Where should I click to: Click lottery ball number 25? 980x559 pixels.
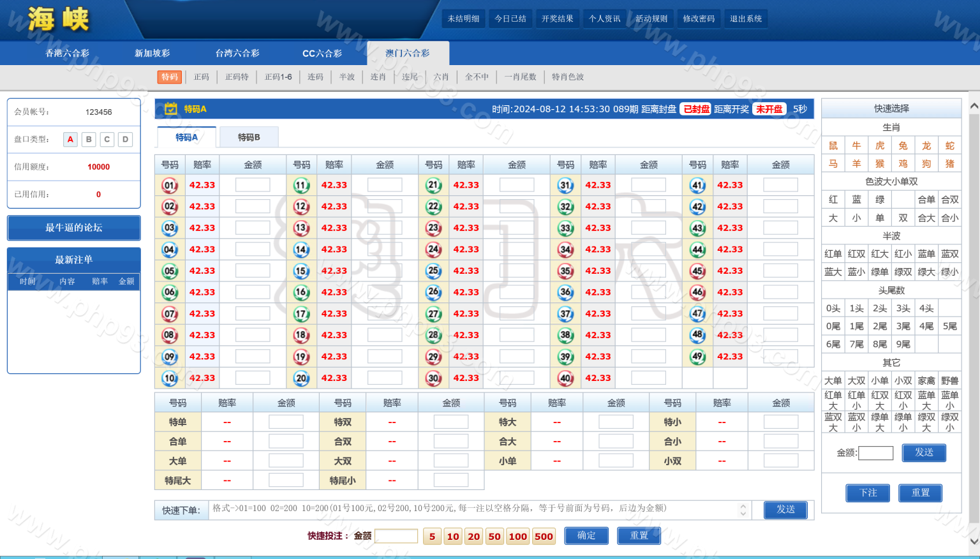[434, 271]
